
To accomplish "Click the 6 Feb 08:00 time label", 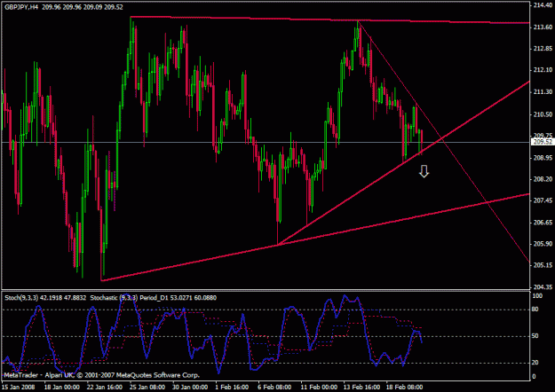I will click(x=274, y=387).
